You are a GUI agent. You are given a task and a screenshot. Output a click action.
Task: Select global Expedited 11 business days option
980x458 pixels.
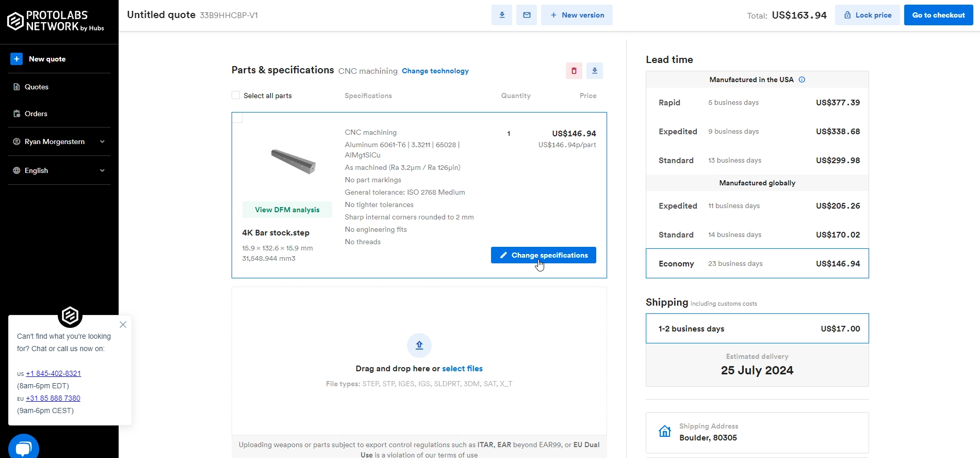coord(757,206)
